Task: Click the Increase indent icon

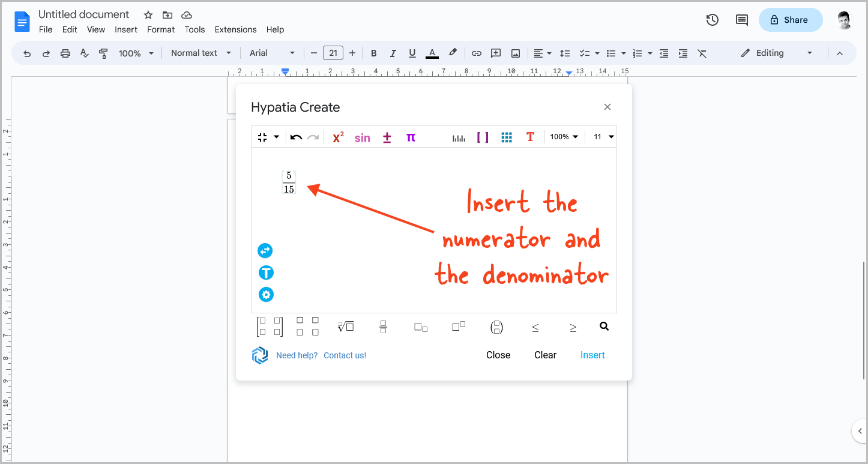Action: click(683, 53)
